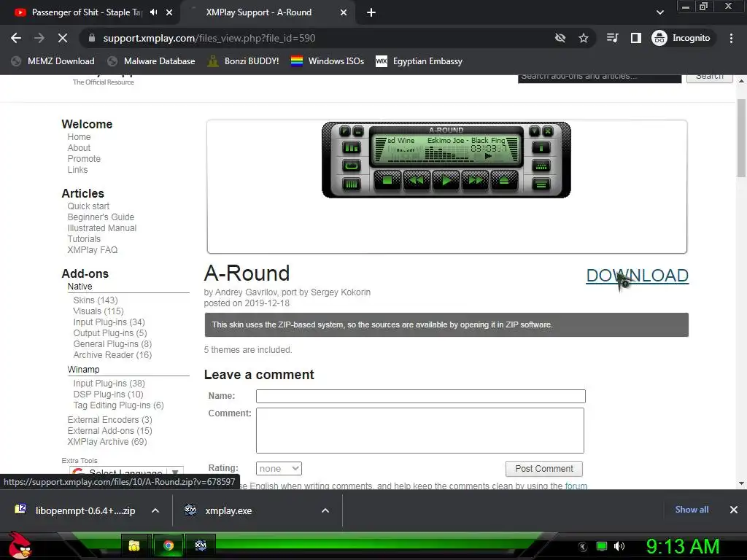Close the Passenger of Shit YouTube tab
The height and width of the screenshot is (560, 747).
(169, 12)
